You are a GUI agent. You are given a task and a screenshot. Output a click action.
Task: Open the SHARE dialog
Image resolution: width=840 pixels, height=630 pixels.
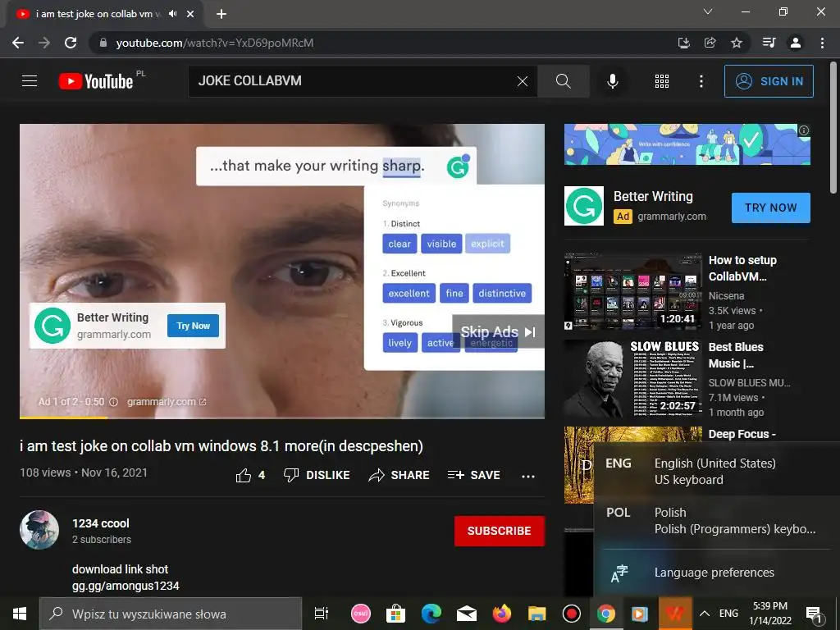coord(399,475)
